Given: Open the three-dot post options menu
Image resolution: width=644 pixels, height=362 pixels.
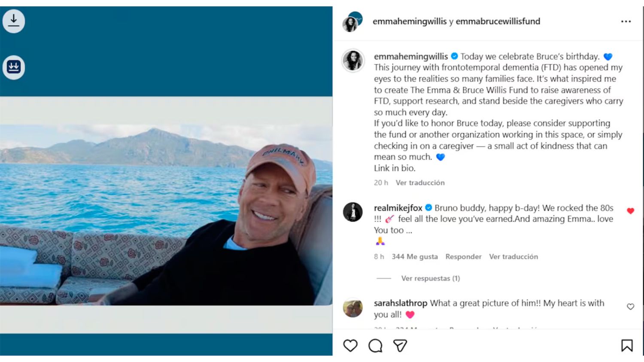Looking at the screenshot, I should (x=626, y=21).
